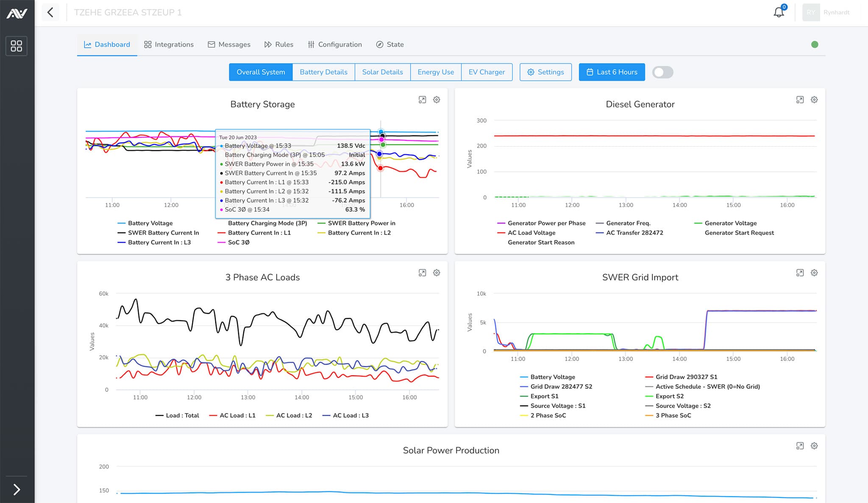Toggle Battery Current In : L1 legend series
The width and height of the screenshot is (868, 503).
coord(254,233)
